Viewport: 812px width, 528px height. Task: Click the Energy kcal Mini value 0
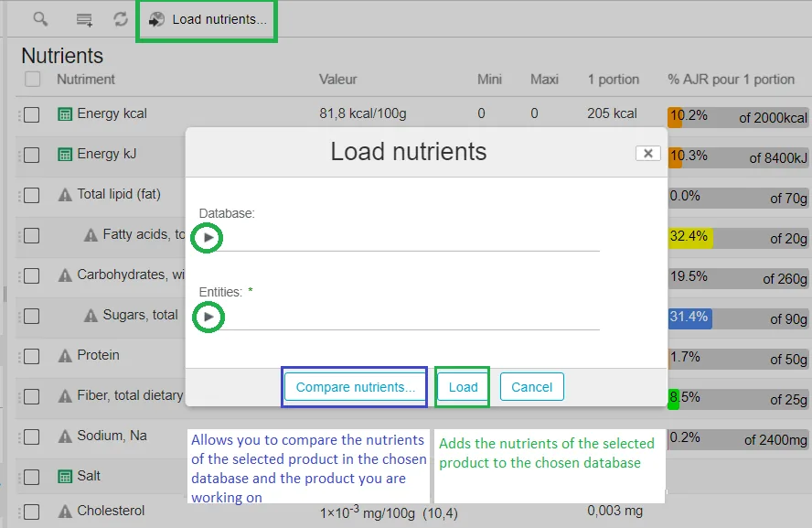(x=481, y=113)
